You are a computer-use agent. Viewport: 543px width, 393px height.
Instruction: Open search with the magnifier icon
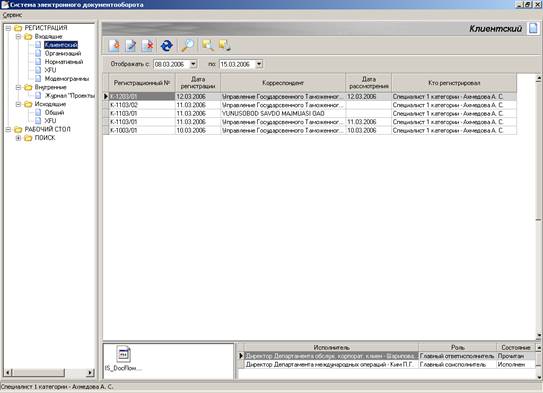coord(188,45)
